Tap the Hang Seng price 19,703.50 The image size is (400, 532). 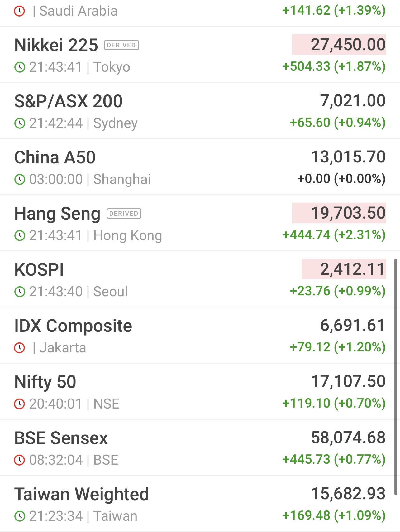348,213
